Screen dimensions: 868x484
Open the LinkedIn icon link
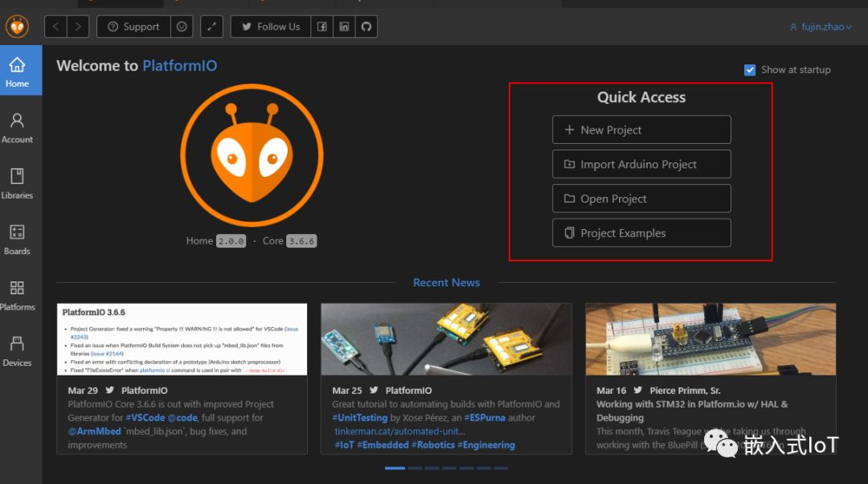[x=344, y=27]
